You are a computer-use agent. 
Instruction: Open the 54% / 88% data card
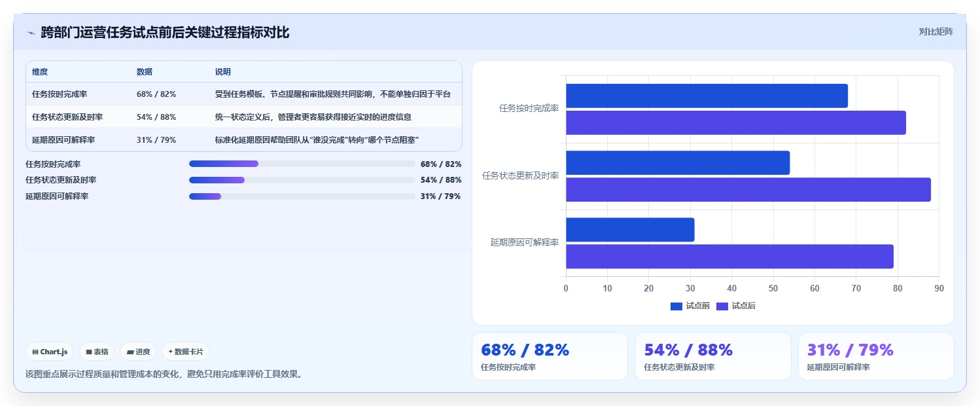tap(713, 356)
